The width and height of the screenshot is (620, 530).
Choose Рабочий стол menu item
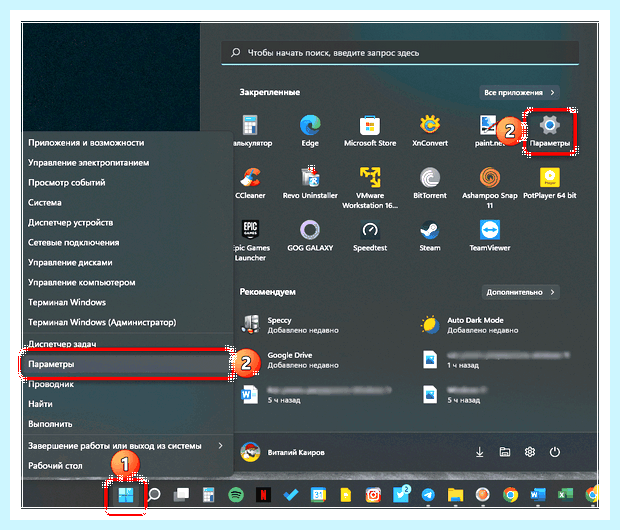click(x=127, y=466)
